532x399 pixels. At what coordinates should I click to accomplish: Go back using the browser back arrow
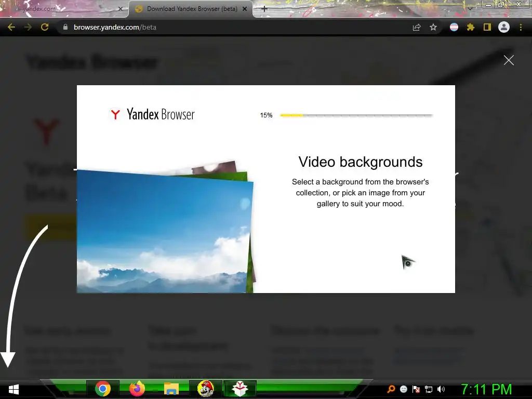click(11, 27)
